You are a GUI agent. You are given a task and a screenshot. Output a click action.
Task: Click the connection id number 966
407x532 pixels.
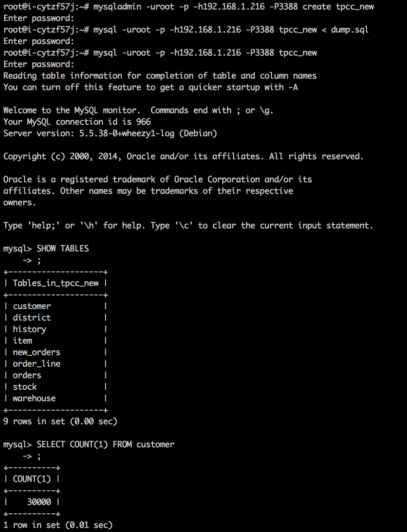tap(143, 122)
